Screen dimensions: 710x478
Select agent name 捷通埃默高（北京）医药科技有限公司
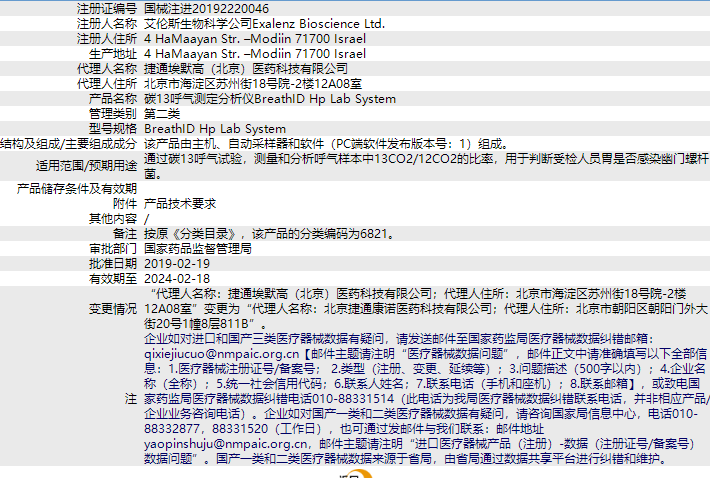[x=246, y=68]
